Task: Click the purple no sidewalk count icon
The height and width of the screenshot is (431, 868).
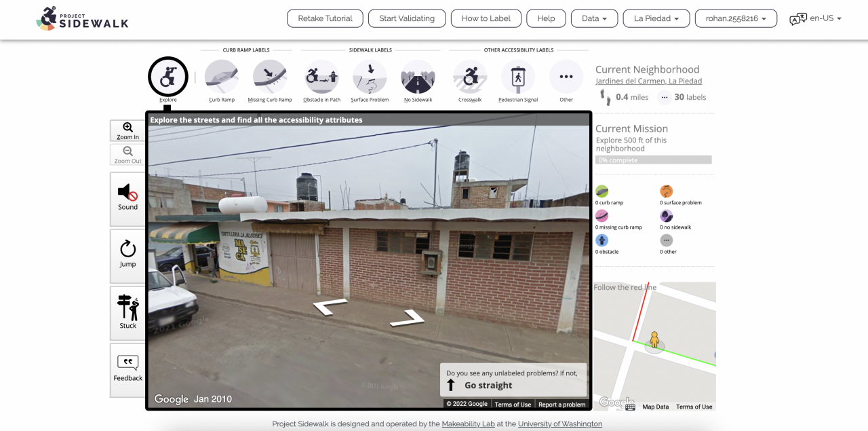Action: 667,216
